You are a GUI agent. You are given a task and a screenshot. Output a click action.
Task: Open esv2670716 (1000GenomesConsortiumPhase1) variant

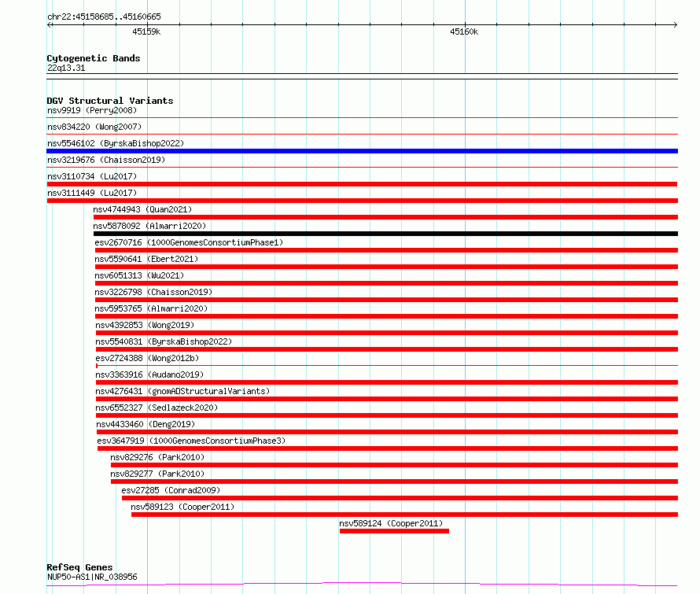pyautogui.click(x=189, y=242)
